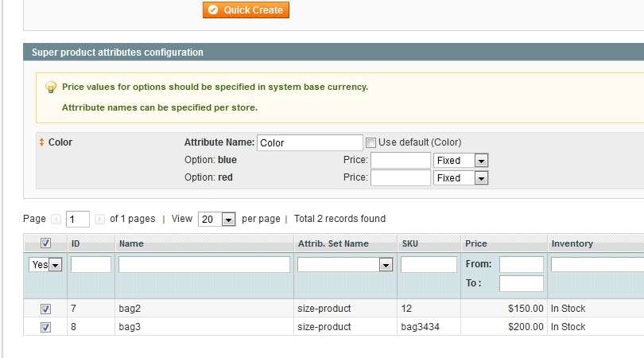The image size is (644, 358).
Task: Click the Price From filter field
Action: 521,264
